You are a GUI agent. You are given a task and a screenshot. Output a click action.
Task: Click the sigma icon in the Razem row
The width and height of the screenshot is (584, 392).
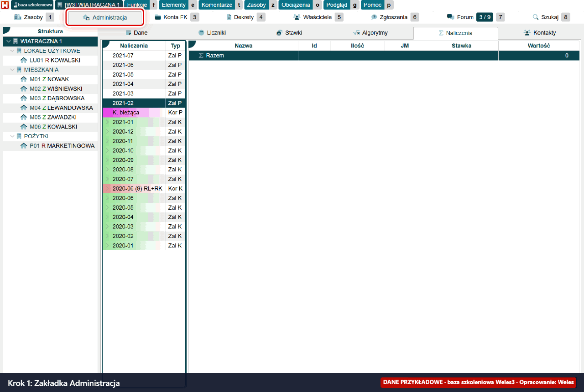201,56
